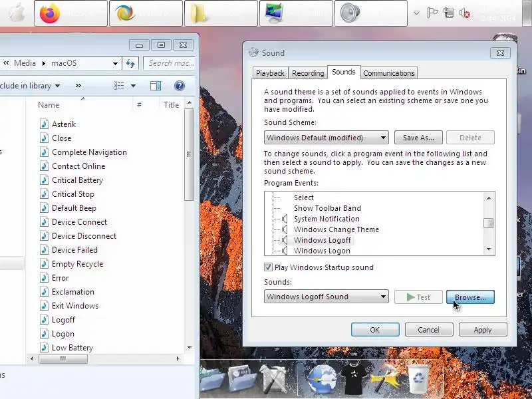Select the Windows Change Theme event
The image size is (532, 399).
pyautogui.click(x=336, y=229)
